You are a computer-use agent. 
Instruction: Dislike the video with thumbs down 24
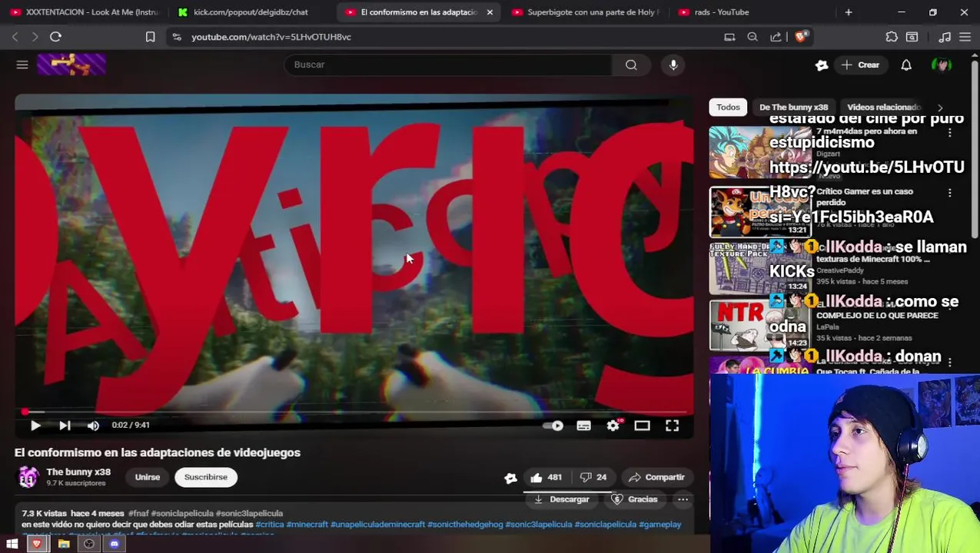click(593, 478)
